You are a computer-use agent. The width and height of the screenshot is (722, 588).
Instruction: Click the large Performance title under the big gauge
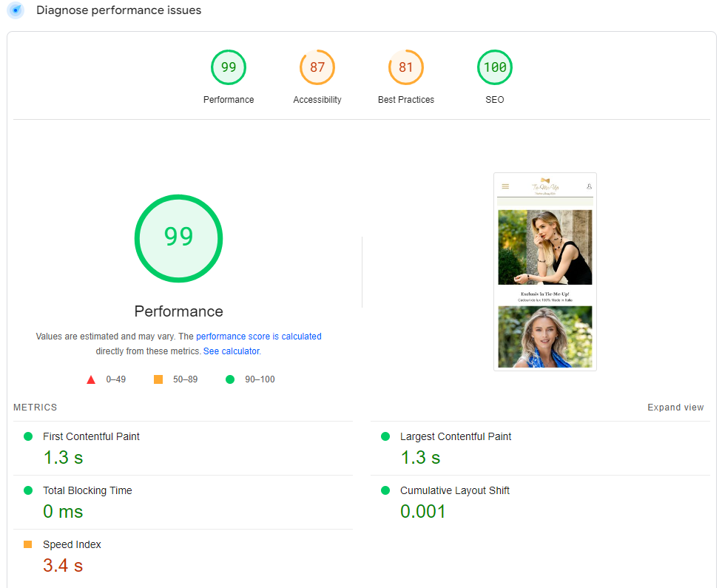point(179,311)
